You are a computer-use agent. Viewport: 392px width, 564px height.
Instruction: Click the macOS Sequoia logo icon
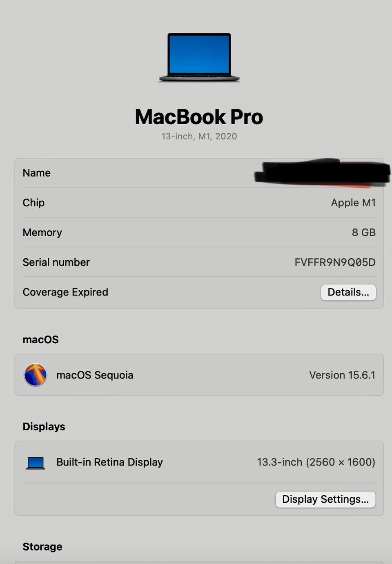[36, 375]
